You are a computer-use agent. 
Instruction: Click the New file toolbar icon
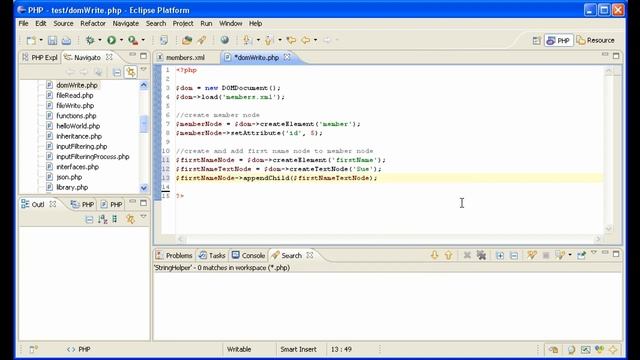(x=31, y=40)
